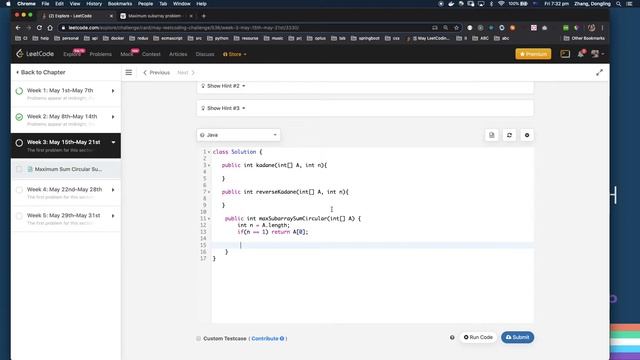640x360 pixels.
Task: Click the help question mark icon
Action: click(452, 338)
